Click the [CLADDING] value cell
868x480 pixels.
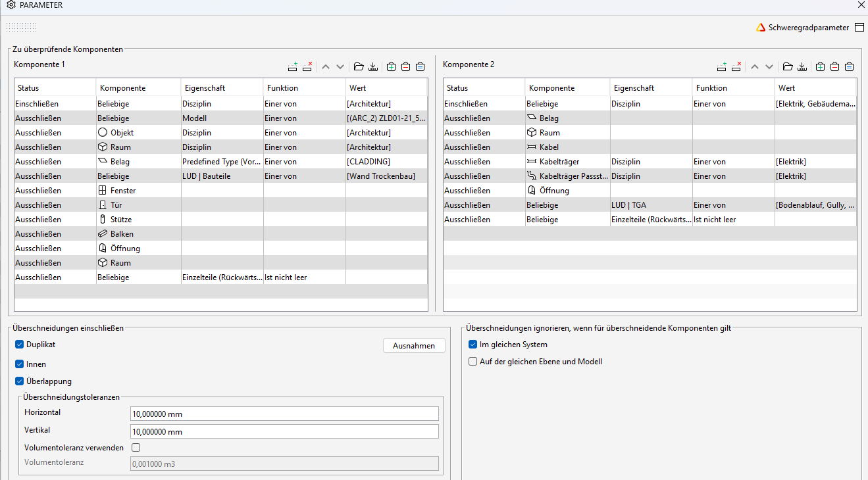click(x=386, y=162)
